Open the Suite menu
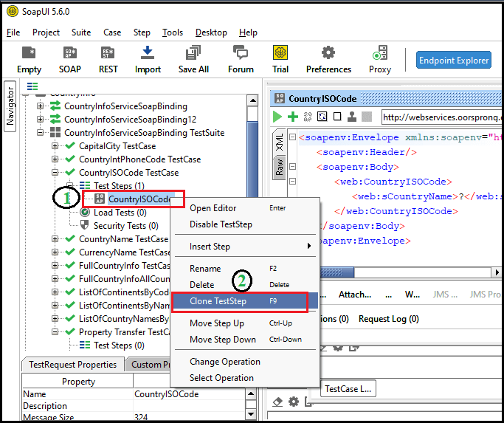 tap(81, 32)
